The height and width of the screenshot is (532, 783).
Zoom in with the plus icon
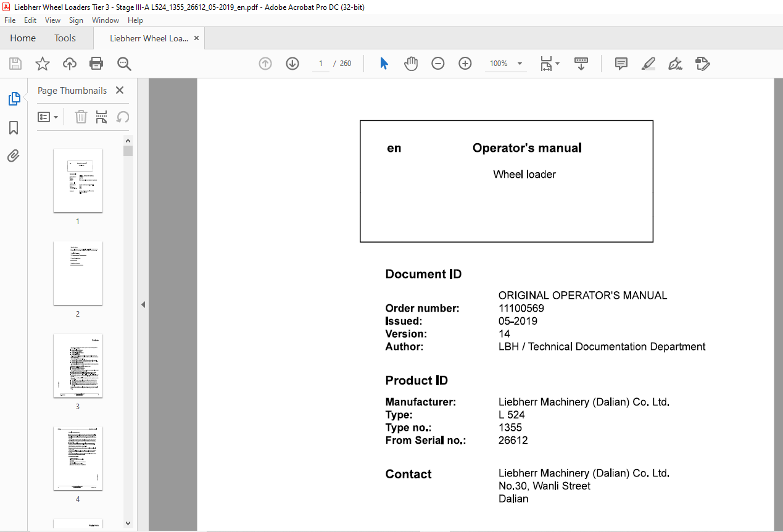(x=465, y=64)
